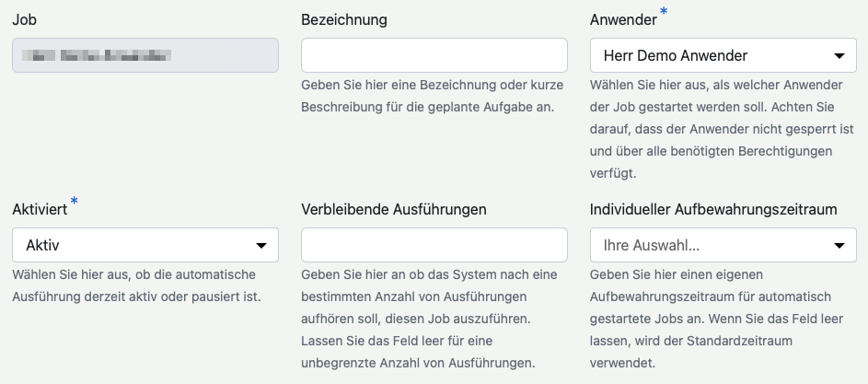
Task: Click the caret arrow in the Aktiviert dropdown
Action: tap(260, 245)
